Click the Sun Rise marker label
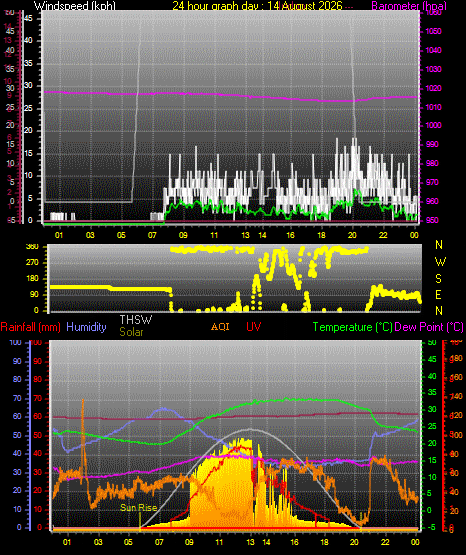The image size is (466, 555). (x=138, y=508)
